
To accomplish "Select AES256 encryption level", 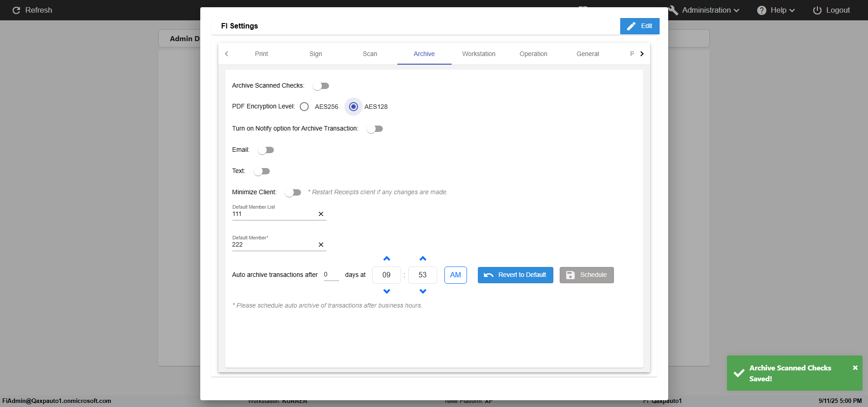I will click(x=304, y=107).
